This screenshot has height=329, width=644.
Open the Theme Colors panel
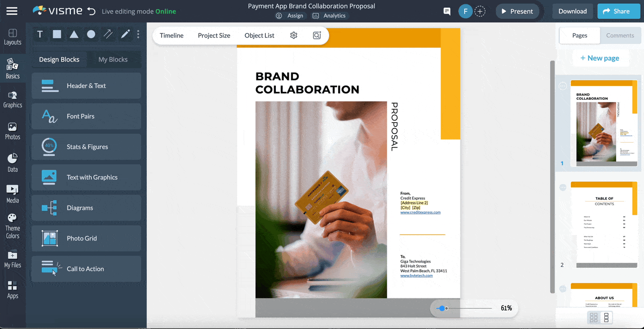(13, 223)
